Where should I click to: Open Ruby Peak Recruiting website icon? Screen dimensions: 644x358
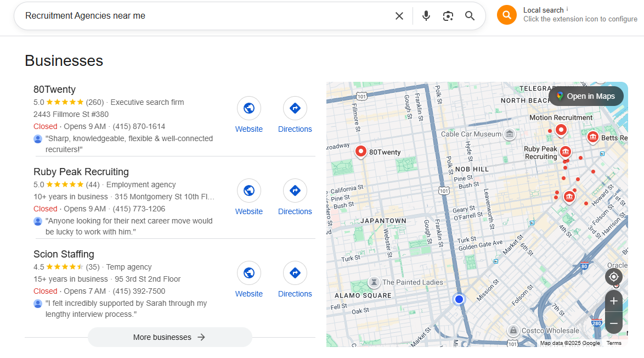tap(249, 191)
